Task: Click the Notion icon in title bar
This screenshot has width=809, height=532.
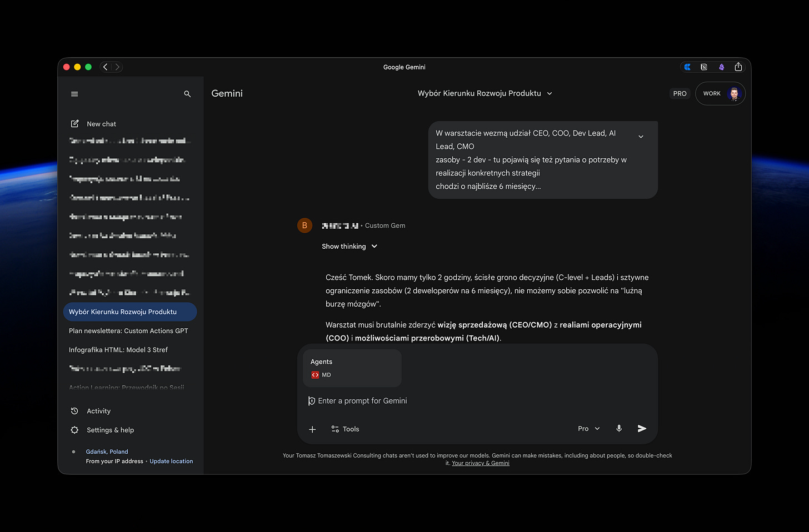Action: click(704, 67)
